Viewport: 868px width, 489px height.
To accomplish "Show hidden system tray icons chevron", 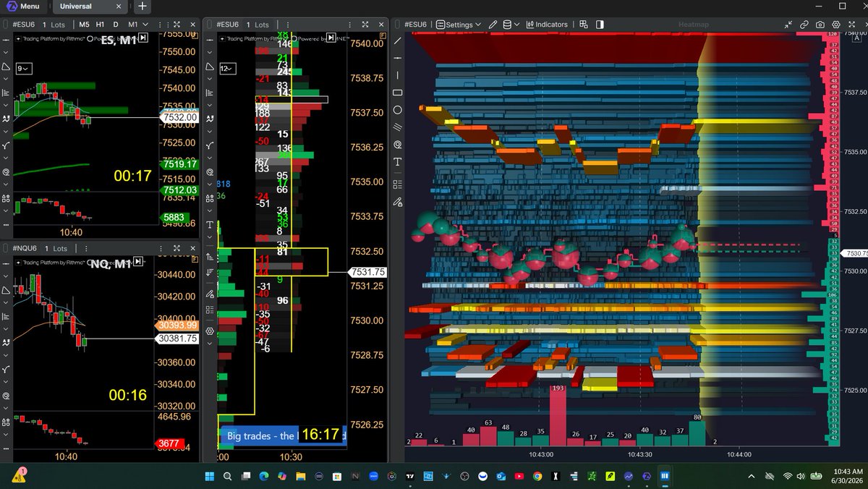I will 750,476.
